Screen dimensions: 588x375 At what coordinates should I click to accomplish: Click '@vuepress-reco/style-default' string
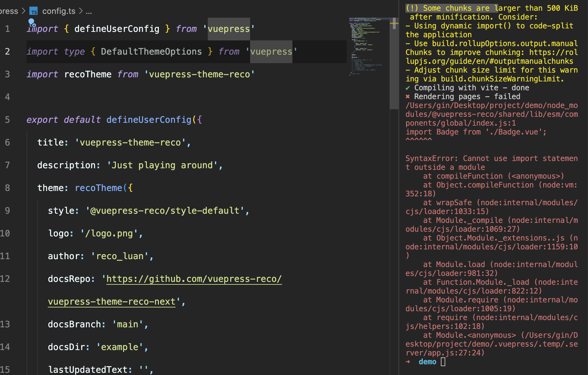tap(165, 211)
